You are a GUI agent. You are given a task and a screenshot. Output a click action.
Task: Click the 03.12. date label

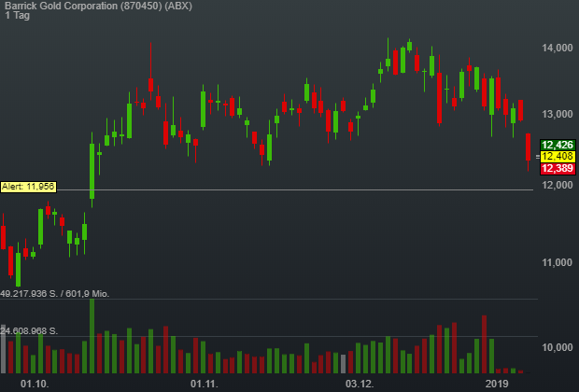click(x=360, y=384)
